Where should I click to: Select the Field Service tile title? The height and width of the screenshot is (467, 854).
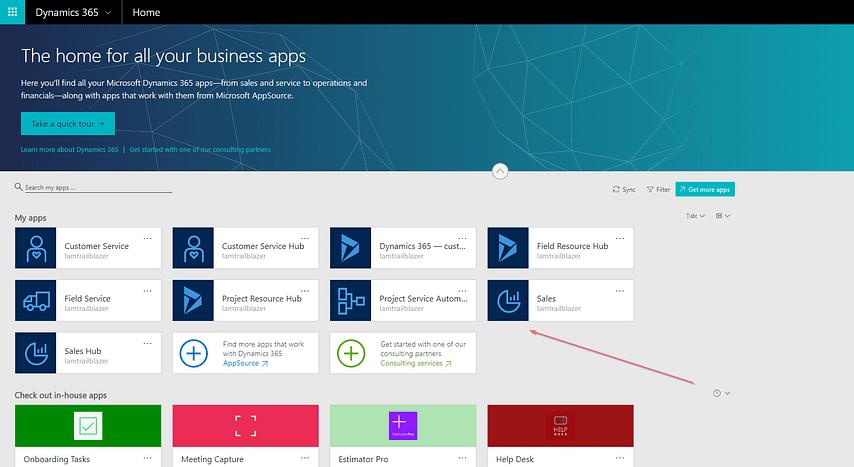(87, 299)
